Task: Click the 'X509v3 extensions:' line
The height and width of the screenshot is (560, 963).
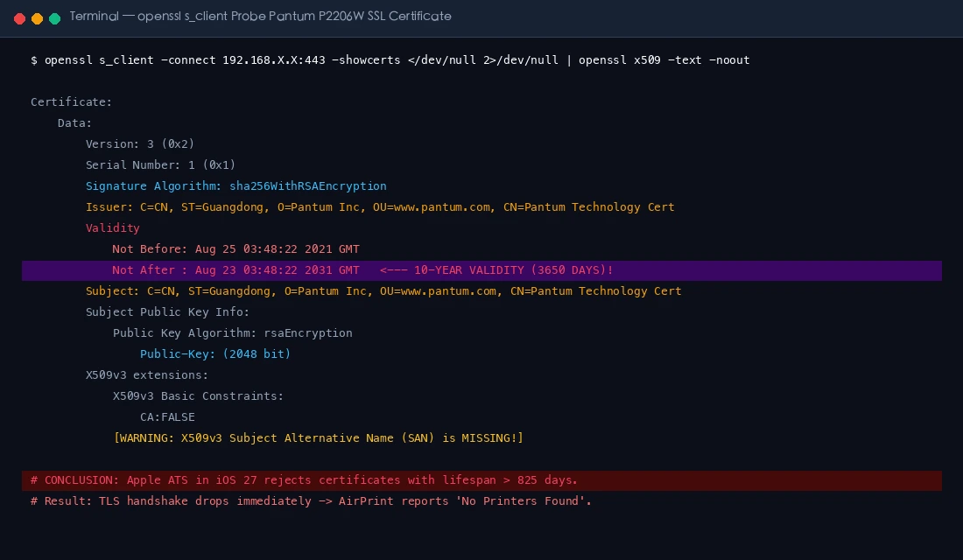Action: point(147,374)
